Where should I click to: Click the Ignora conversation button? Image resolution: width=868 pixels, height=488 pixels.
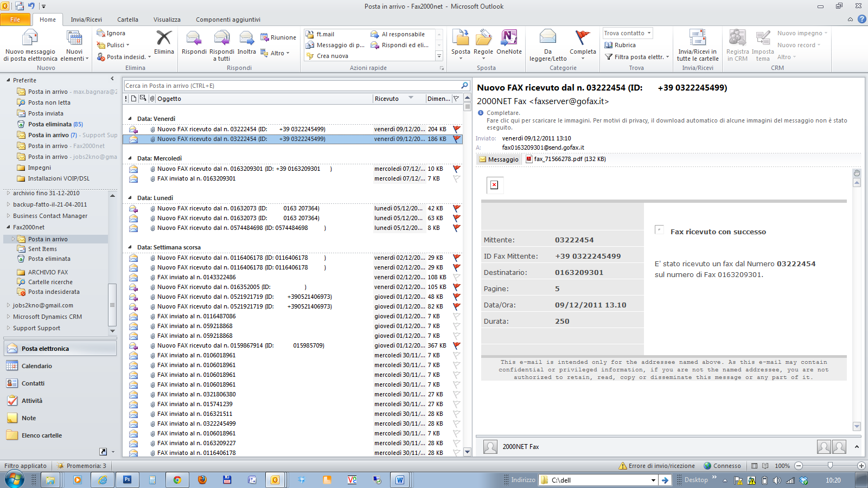tap(111, 33)
